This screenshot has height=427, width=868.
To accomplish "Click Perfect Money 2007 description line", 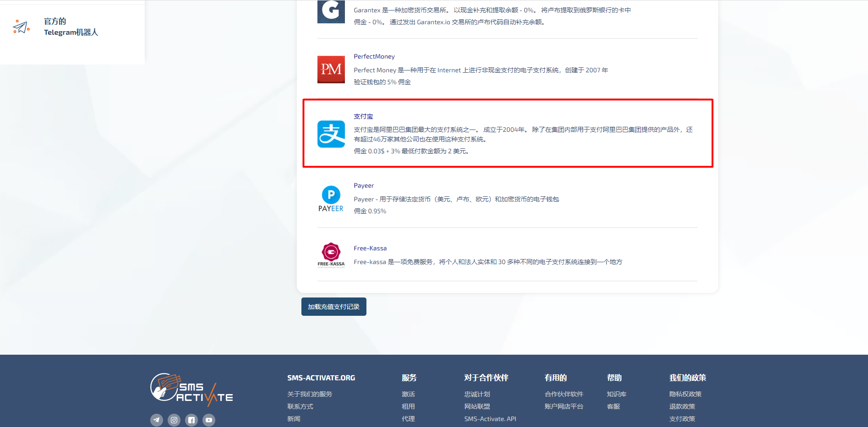I will click(481, 70).
